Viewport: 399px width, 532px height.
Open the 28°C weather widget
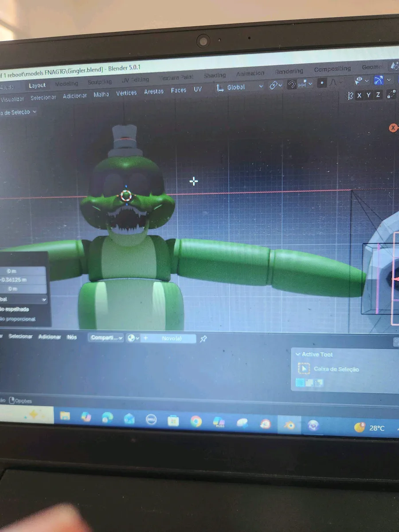point(370,428)
